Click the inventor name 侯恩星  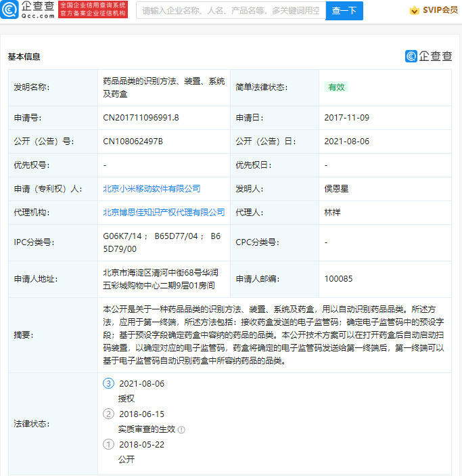coord(336,189)
